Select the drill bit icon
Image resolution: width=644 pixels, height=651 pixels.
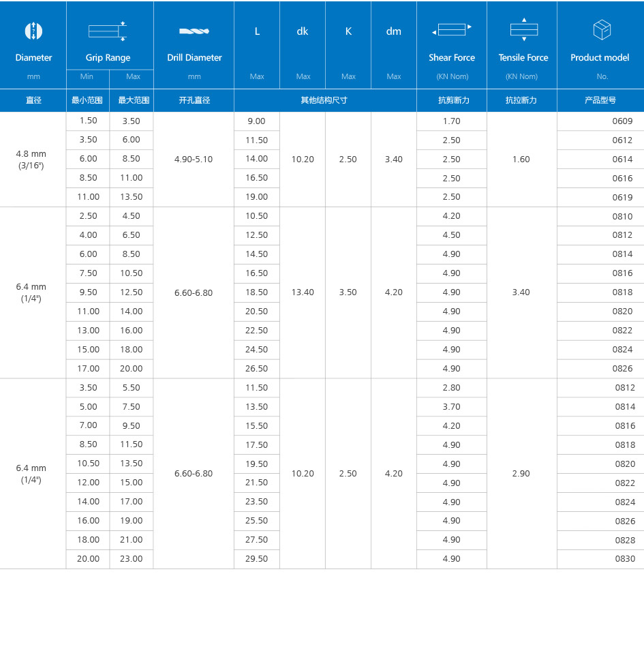[x=194, y=31]
